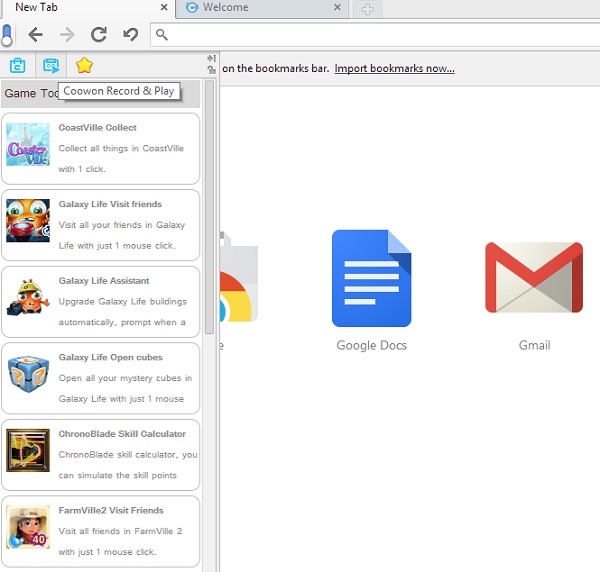Viewport: 600px width, 572px height.
Task: Reload the current page
Action: 99,35
